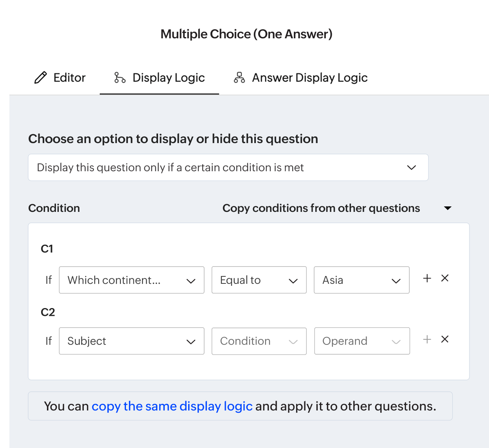Image resolution: width=489 pixels, height=448 pixels.
Task: Expand the 'Equal to' operator dropdown
Action: click(259, 280)
